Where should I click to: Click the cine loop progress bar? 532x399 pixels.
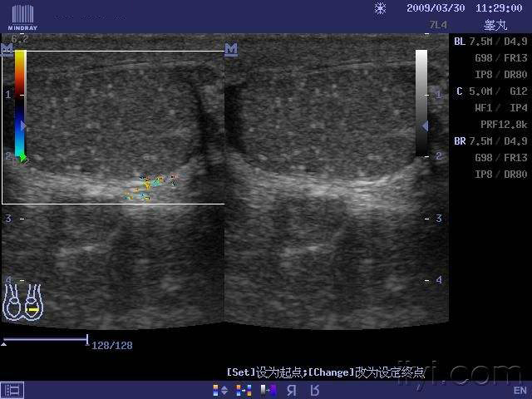pyautogui.click(x=45, y=340)
